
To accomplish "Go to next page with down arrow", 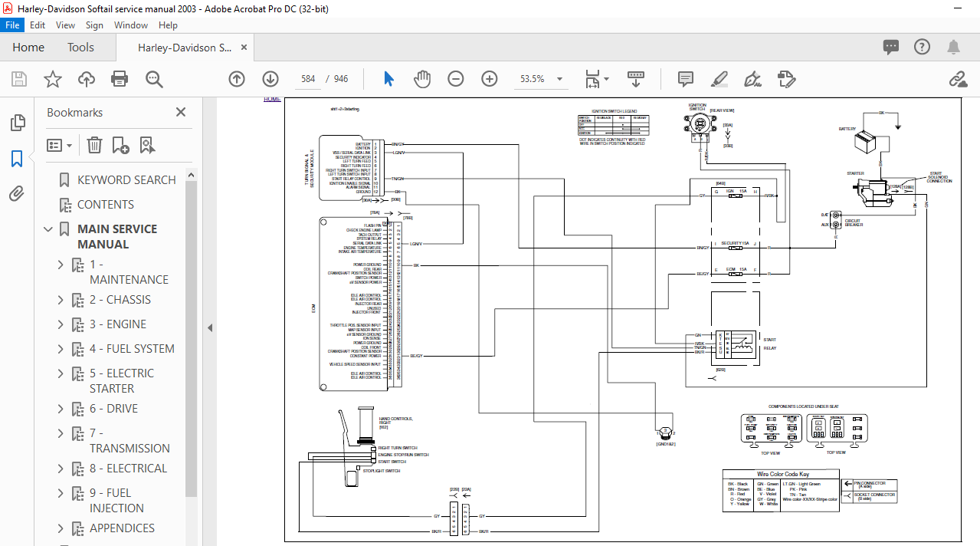I will [x=270, y=79].
